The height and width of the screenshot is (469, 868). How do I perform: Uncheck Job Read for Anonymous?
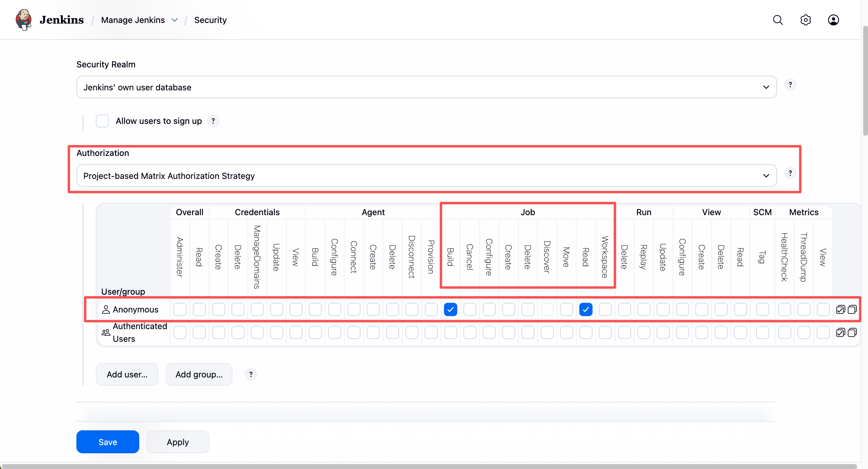[586, 309]
